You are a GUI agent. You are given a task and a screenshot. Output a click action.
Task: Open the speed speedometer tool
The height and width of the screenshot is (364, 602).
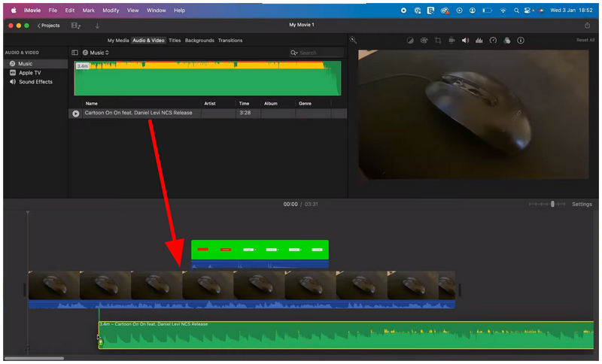(493, 41)
